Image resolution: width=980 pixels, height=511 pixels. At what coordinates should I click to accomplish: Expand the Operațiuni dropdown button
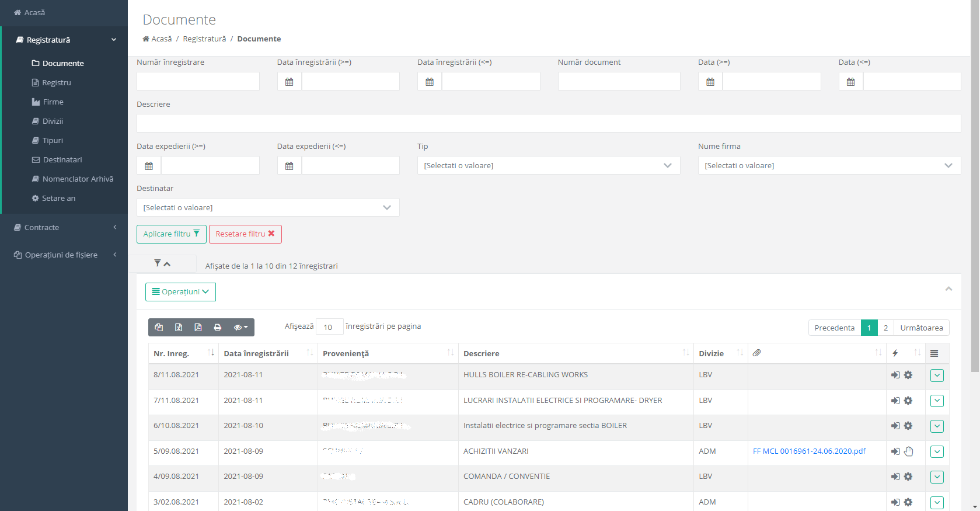click(x=180, y=292)
